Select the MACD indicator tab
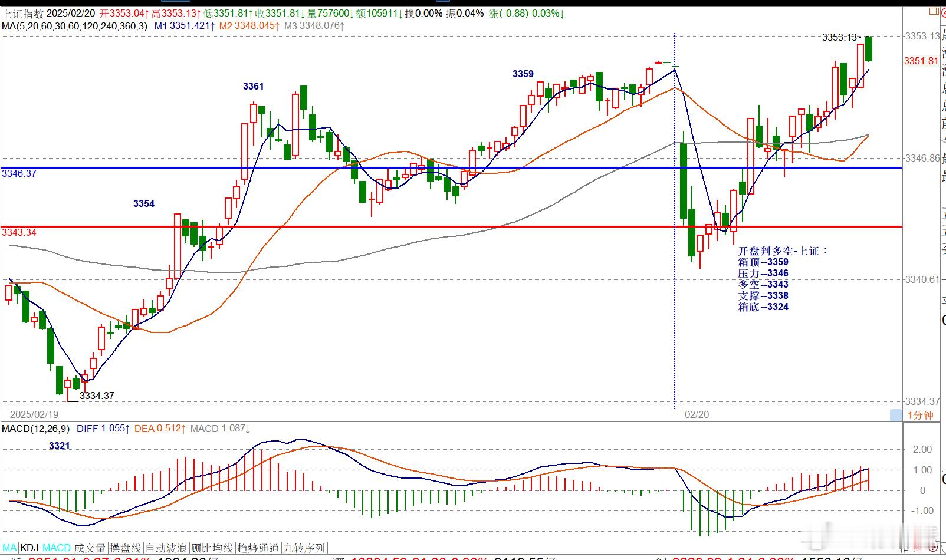 click(57, 548)
